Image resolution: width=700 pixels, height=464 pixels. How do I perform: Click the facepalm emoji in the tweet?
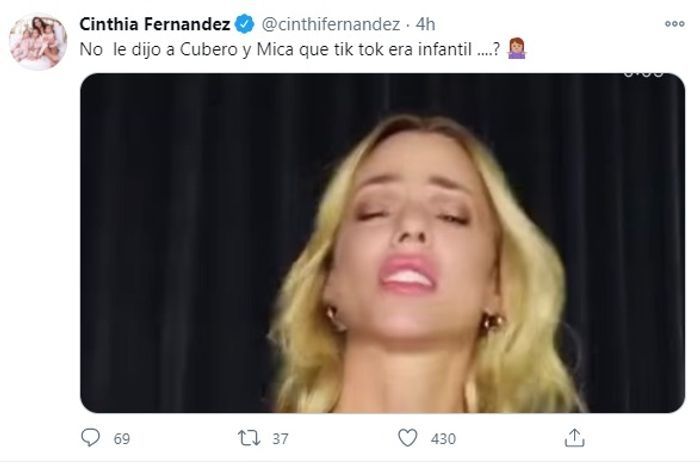click(x=517, y=48)
